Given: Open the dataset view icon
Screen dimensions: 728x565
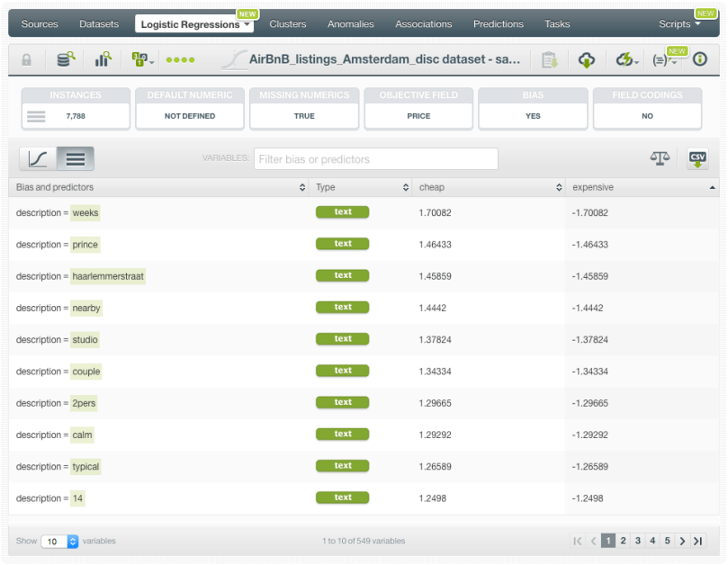Looking at the screenshot, I should tap(65, 60).
